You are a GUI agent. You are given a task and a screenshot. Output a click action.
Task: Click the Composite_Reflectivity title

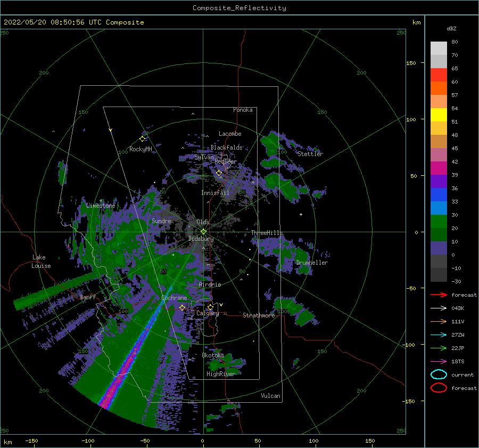point(240,8)
